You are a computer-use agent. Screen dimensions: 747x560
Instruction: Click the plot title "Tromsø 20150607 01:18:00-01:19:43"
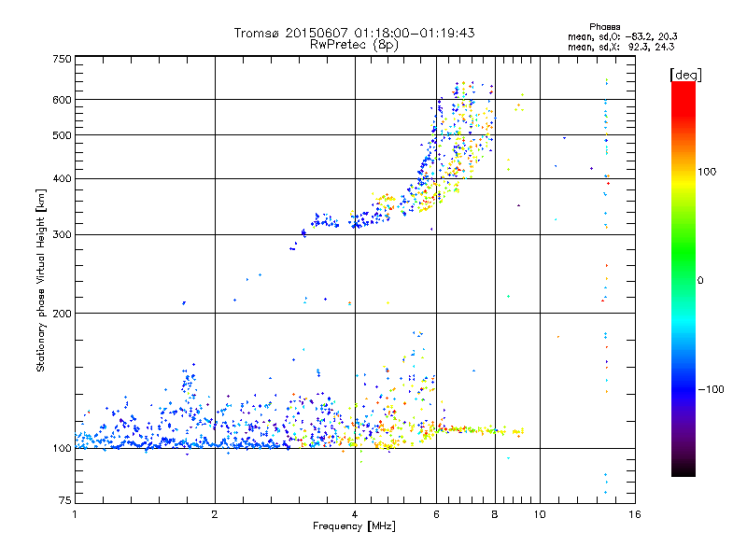[354, 33]
